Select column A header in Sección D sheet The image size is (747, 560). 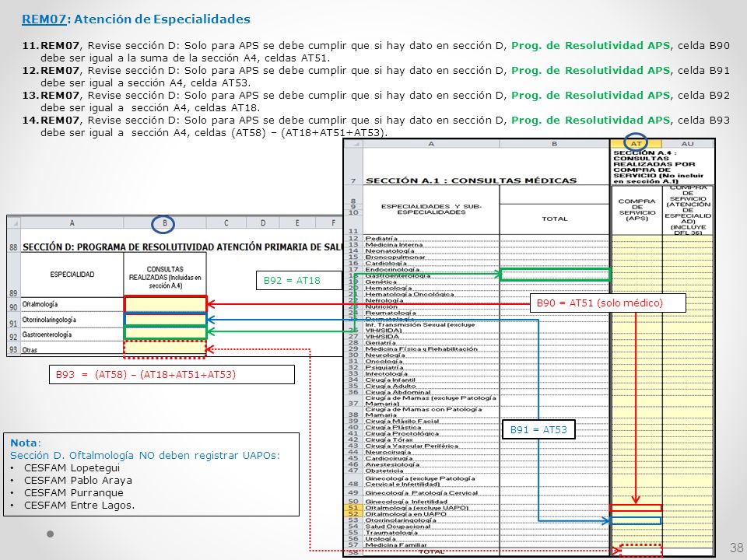pyautogui.click(x=72, y=223)
